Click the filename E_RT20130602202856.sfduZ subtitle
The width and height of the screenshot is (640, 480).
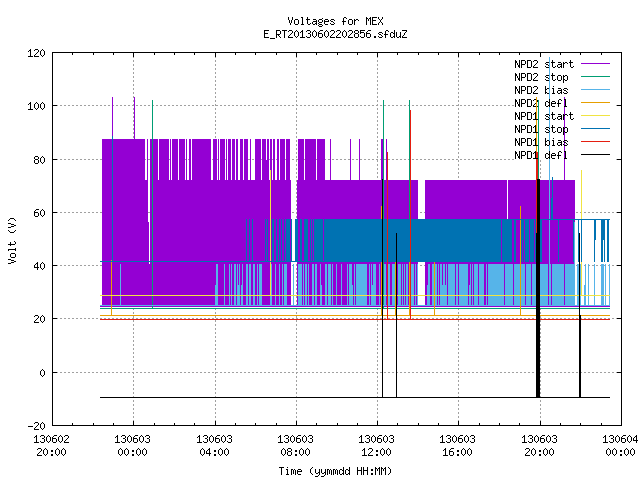(335, 34)
